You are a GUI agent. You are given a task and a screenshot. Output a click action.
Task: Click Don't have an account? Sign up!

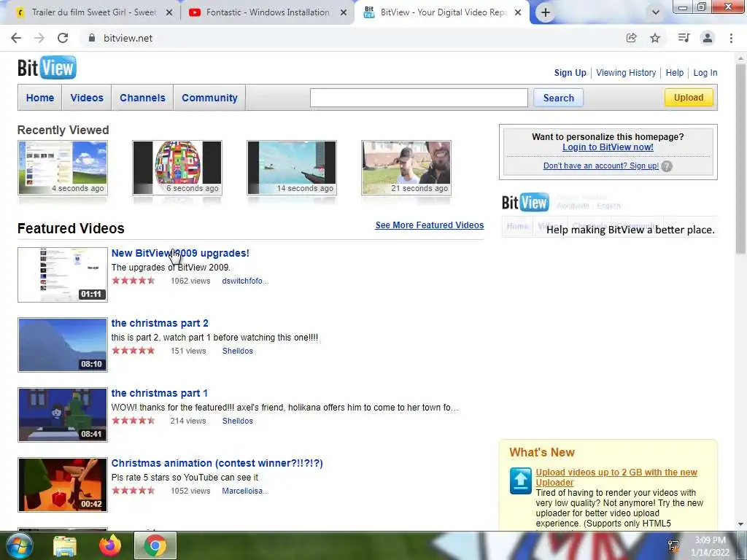601,166
